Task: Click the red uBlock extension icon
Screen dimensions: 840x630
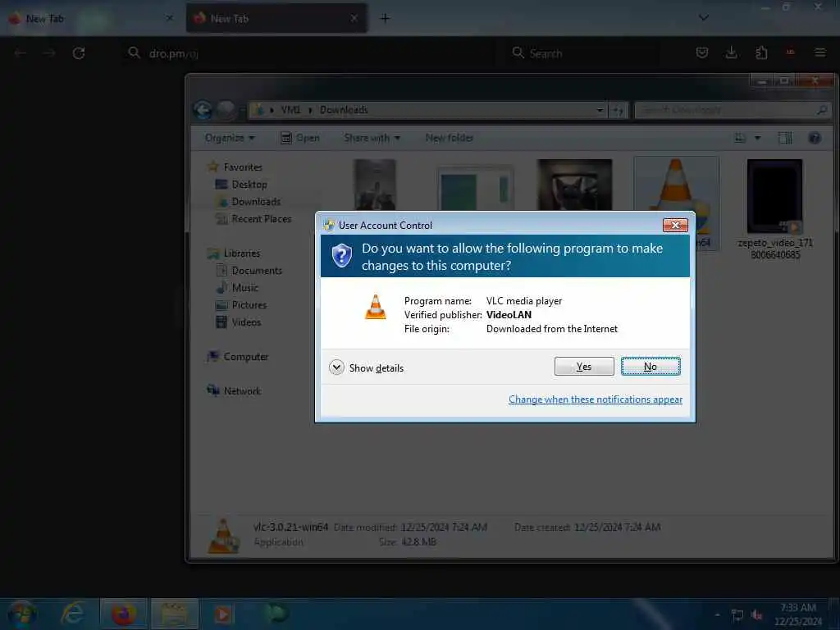Action: [790, 52]
